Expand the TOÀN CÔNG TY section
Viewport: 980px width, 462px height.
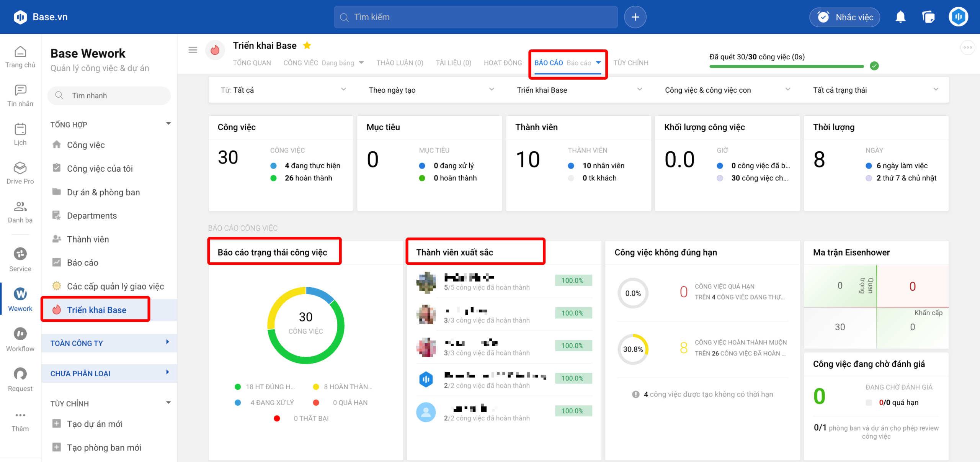[x=109, y=343]
